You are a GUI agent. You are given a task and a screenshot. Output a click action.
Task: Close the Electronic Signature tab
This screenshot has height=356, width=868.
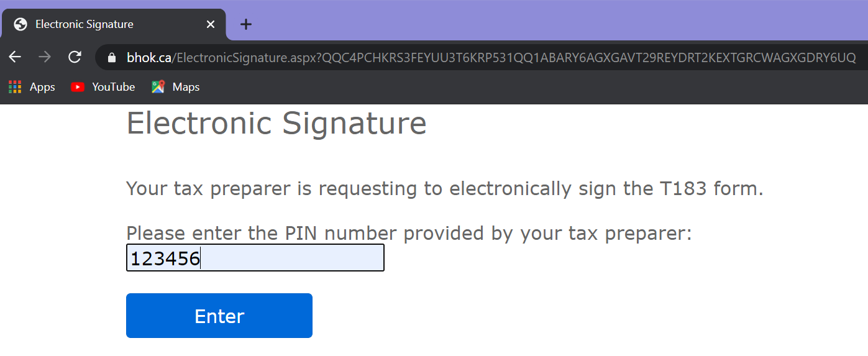211,24
